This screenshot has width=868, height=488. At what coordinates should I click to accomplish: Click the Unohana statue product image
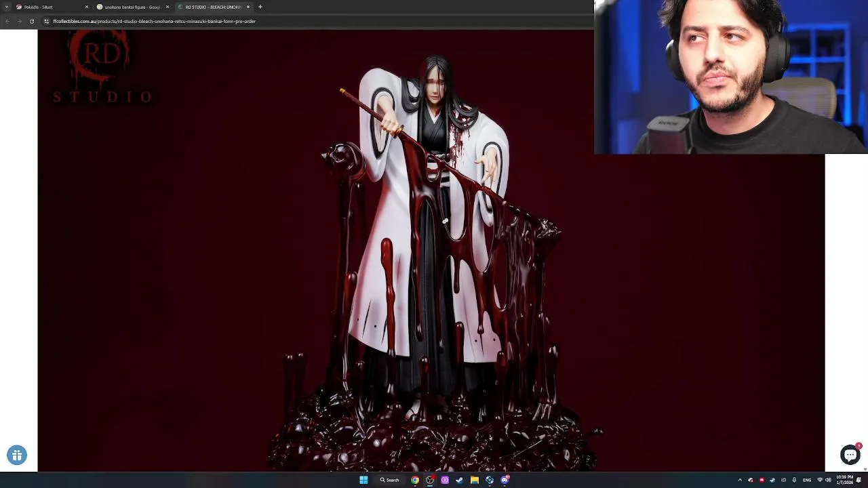431,251
